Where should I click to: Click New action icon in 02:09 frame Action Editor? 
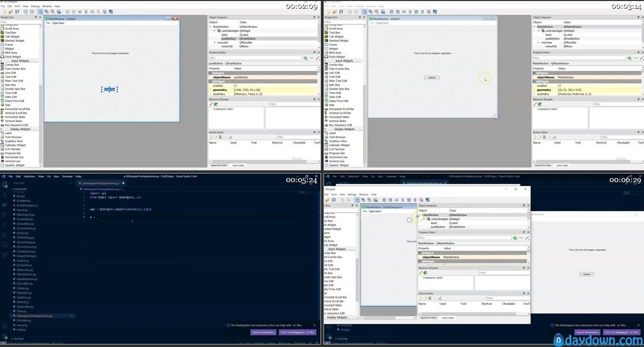click(211, 137)
